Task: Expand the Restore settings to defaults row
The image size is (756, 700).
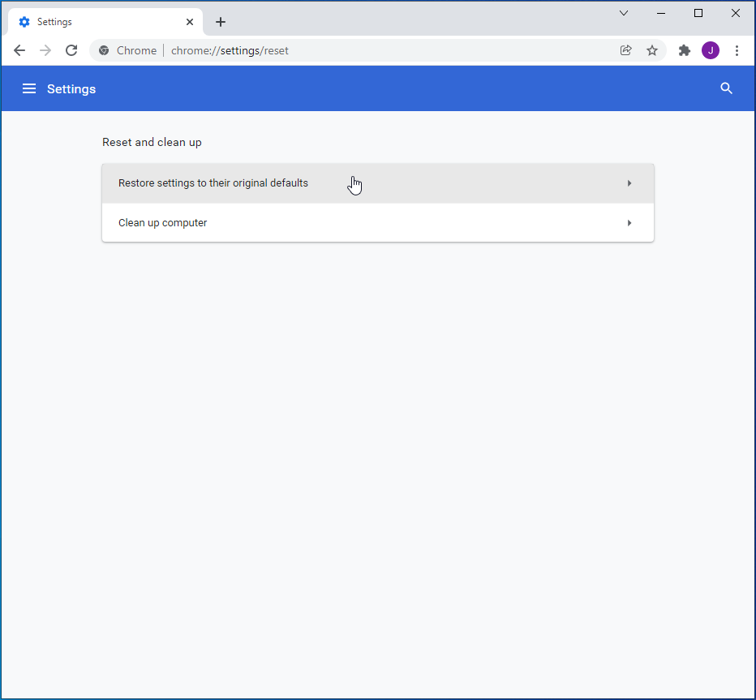Action: pyautogui.click(x=629, y=183)
